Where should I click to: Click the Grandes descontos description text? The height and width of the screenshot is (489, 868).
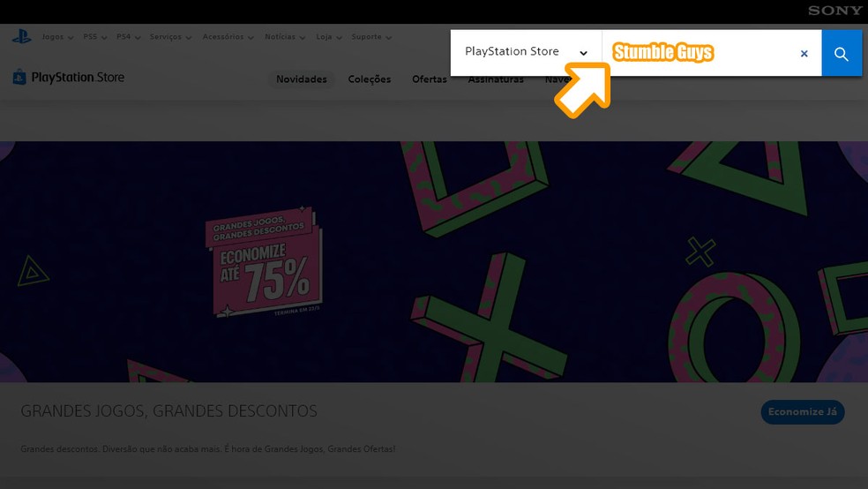tap(208, 448)
